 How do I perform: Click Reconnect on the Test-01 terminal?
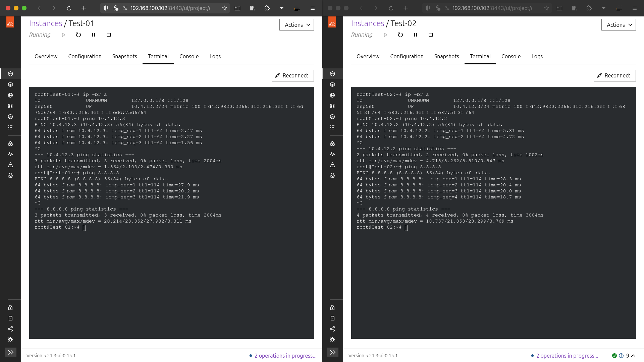click(292, 75)
